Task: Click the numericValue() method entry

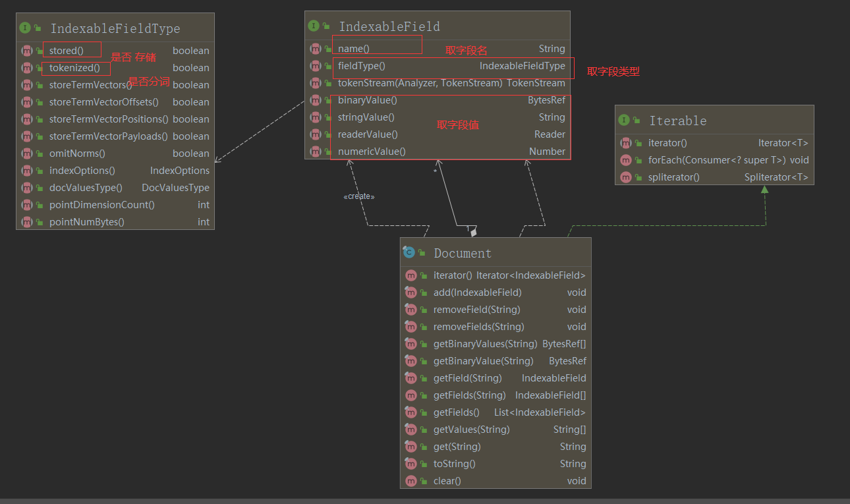Action: (x=371, y=151)
